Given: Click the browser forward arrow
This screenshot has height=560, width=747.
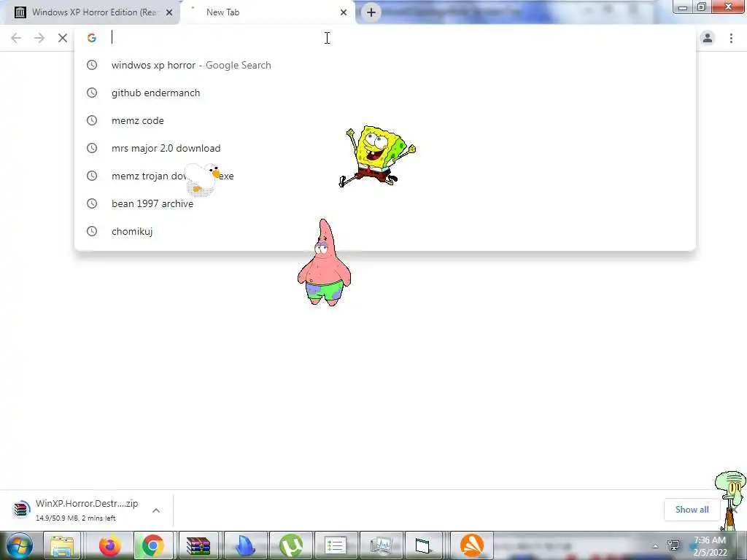Looking at the screenshot, I should [39, 38].
